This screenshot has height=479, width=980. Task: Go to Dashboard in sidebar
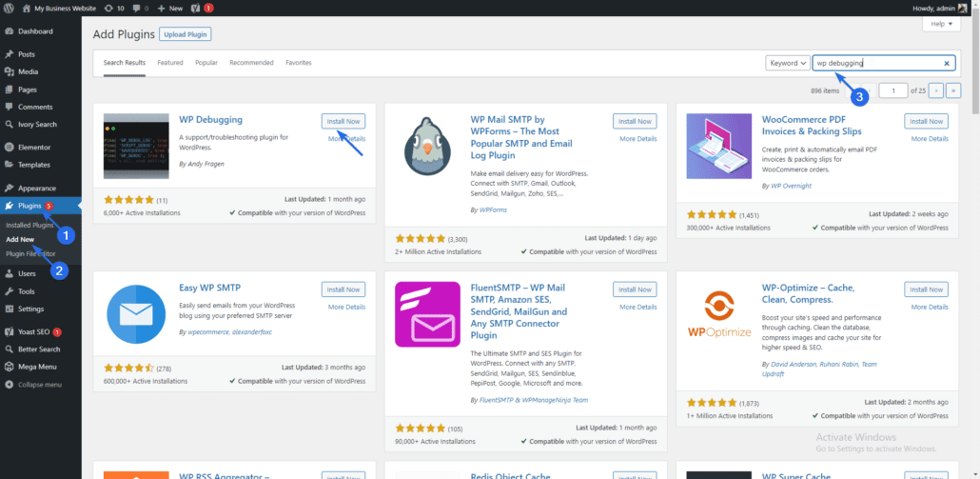point(35,31)
